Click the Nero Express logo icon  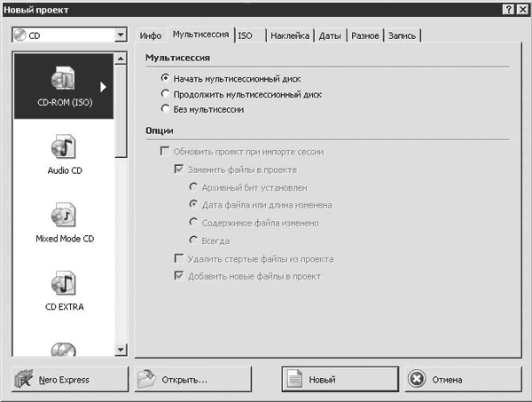[x=23, y=379]
